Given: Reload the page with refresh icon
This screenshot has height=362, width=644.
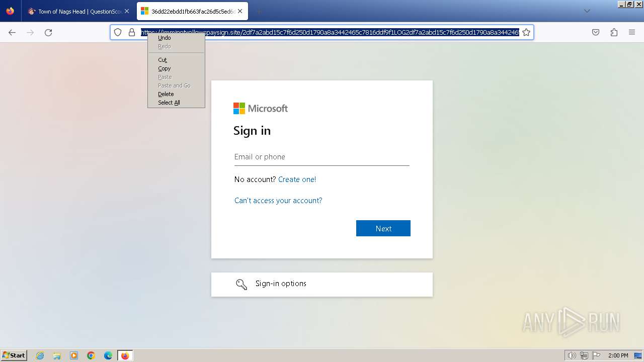Looking at the screenshot, I should tap(48, 32).
